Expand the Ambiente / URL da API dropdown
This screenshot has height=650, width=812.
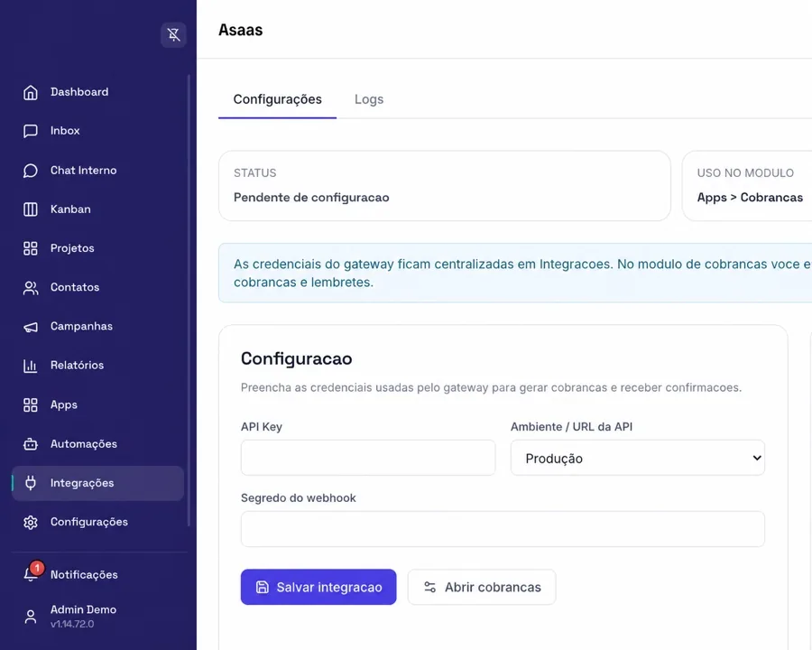[638, 458]
